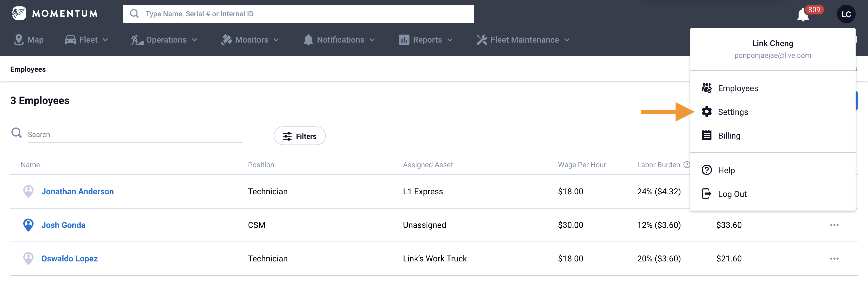The height and width of the screenshot is (304, 868).
Task: Click the LC user avatar
Action: point(846,14)
